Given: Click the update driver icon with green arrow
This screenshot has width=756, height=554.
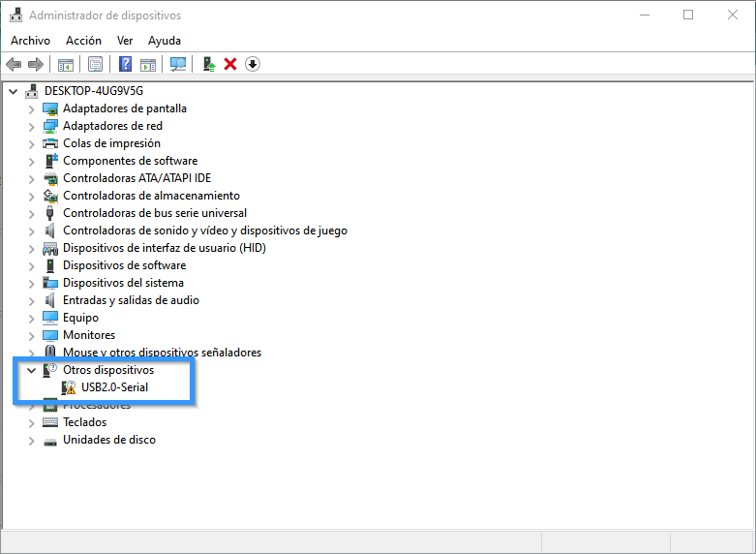Looking at the screenshot, I should pos(208,64).
